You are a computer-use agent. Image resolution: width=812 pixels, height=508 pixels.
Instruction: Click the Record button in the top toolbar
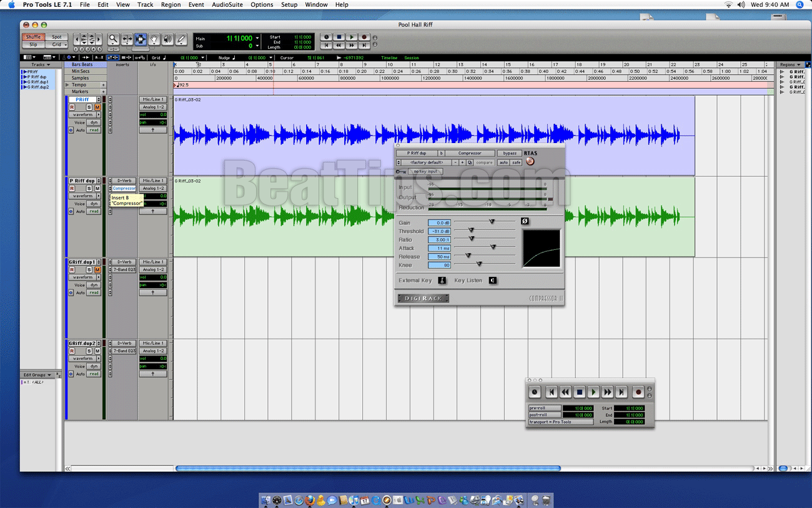point(364,37)
